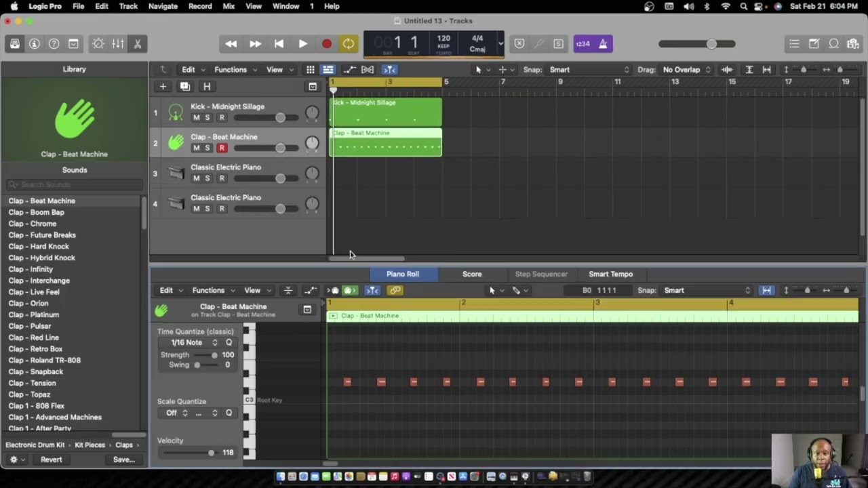Toggle the Editors scissors button
Image resolution: width=868 pixels, height=488 pixels.
point(137,44)
